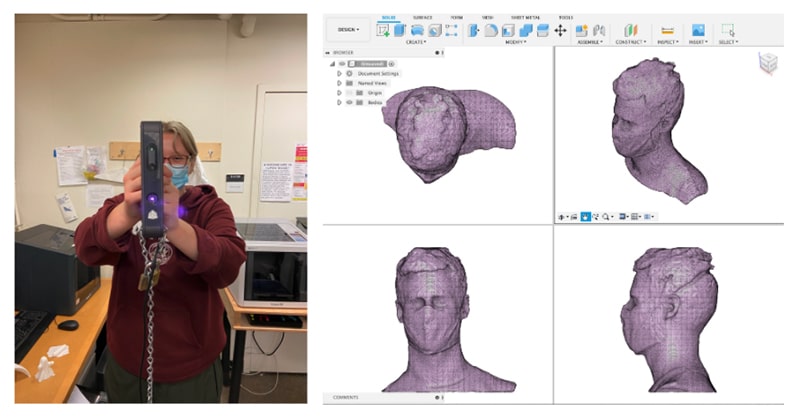Click the Select tool icon
800x420 pixels.
tap(727, 30)
